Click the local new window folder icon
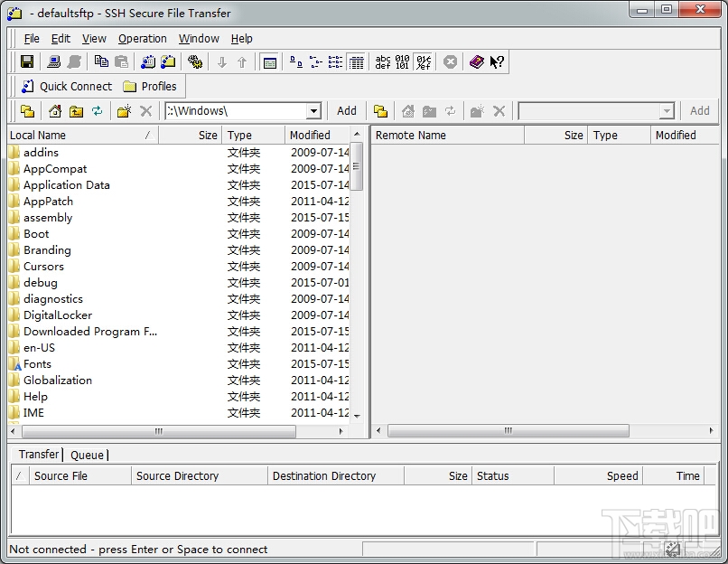The image size is (728, 564). click(27, 111)
